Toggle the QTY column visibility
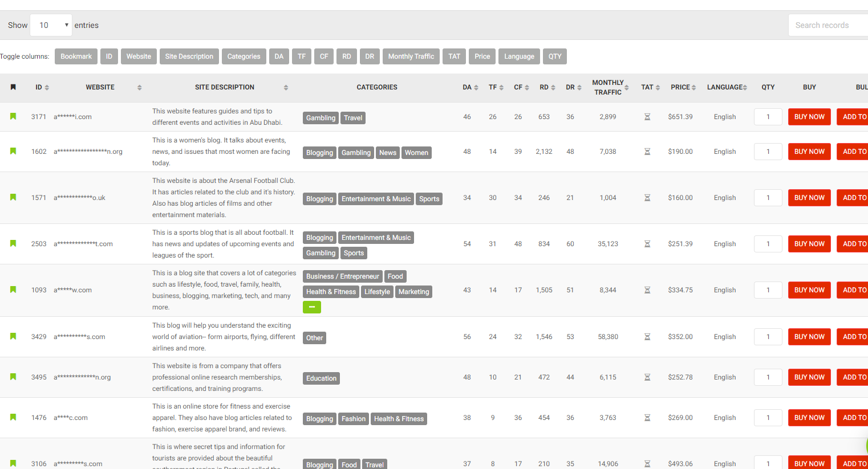Screen dimensions: 868x469 (x=555, y=56)
